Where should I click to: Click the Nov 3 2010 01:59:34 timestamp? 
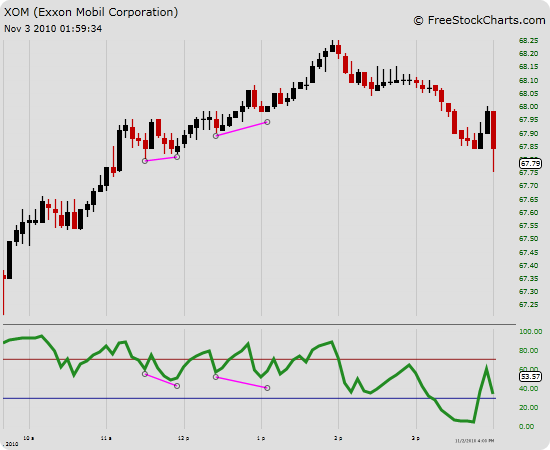[x=53, y=29]
